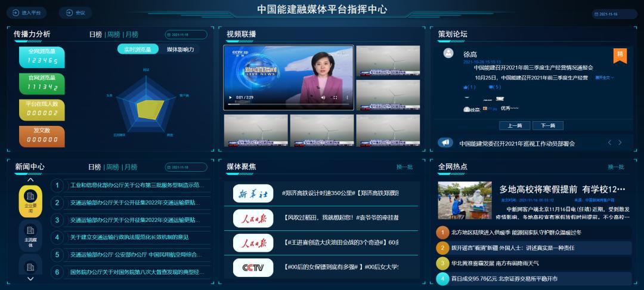Enter fullscreen on the news video
The height and width of the screenshot is (290, 644).
335,97
